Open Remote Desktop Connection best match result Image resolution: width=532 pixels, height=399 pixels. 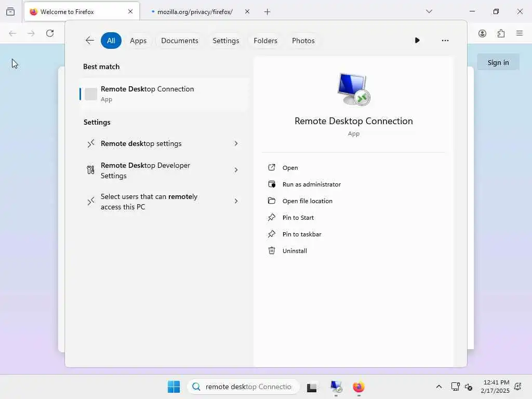[164, 94]
